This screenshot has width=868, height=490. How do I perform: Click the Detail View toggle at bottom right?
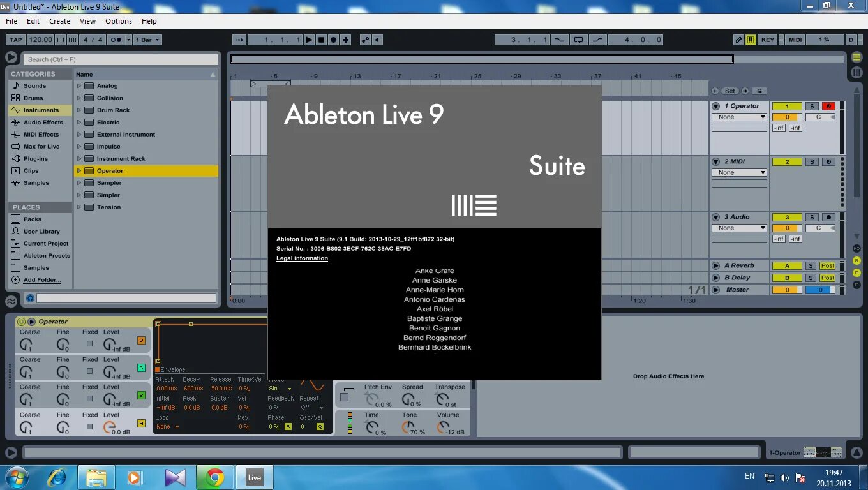point(856,452)
